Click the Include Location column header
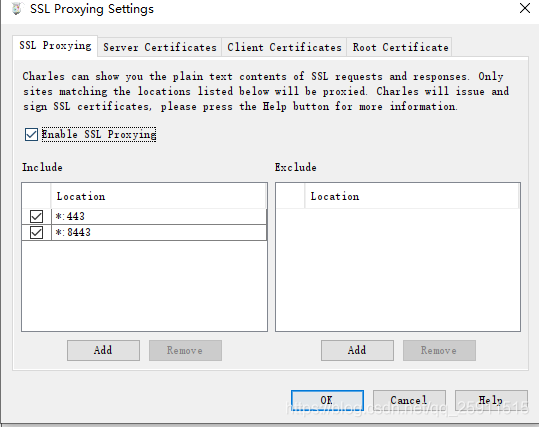This screenshot has height=427, width=539. click(x=158, y=196)
